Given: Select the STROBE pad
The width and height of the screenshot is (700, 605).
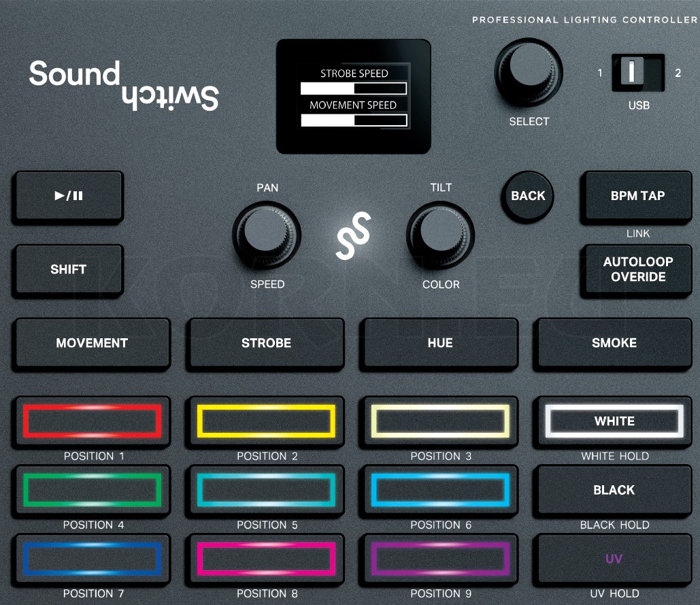Looking at the screenshot, I should [x=265, y=343].
